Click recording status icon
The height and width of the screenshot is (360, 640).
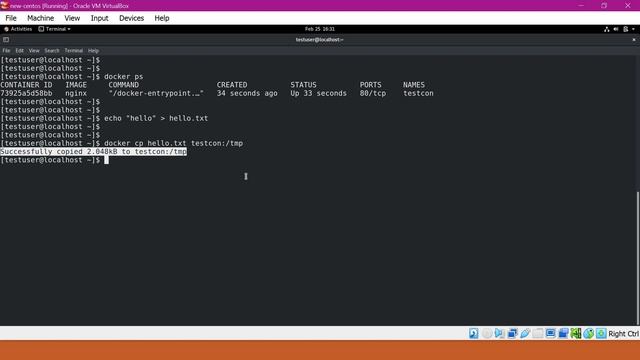(x=563, y=333)
